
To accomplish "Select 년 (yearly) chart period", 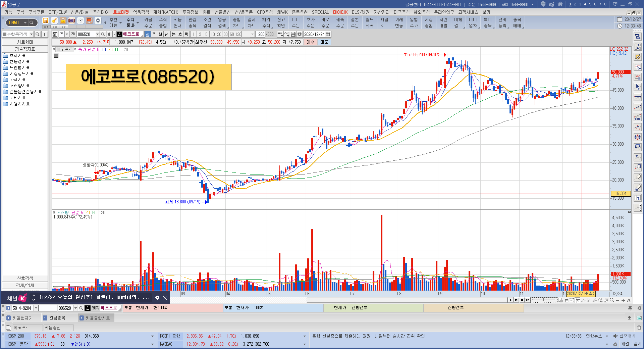I will pyautogui.click(x=167, y=34).
